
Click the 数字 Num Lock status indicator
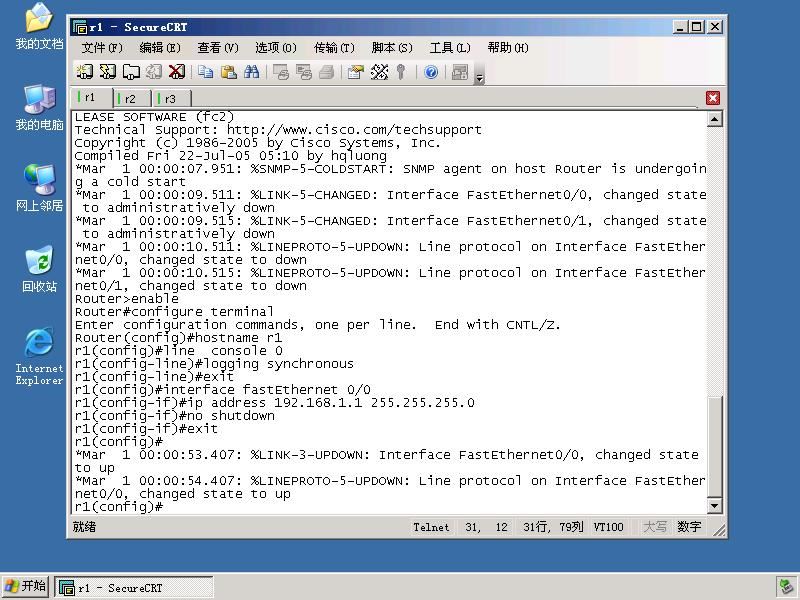coord(689,527)
